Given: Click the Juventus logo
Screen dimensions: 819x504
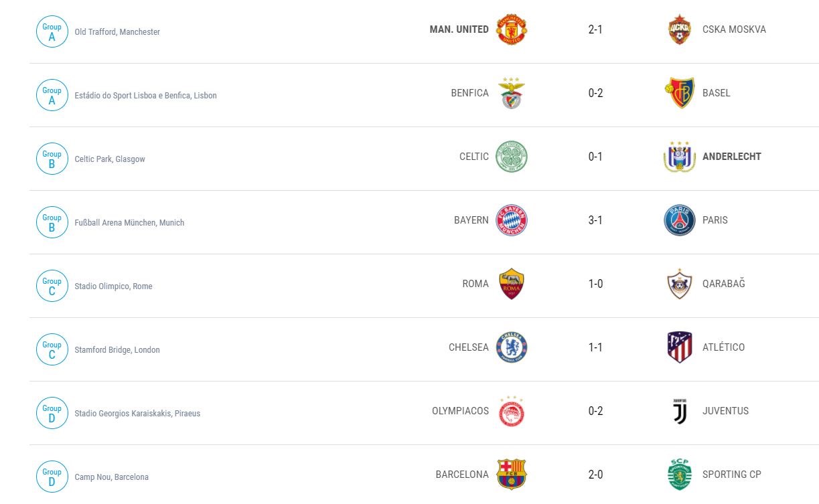Looking at the screenshot, I should pyautogui.click(x=680, y=411).
